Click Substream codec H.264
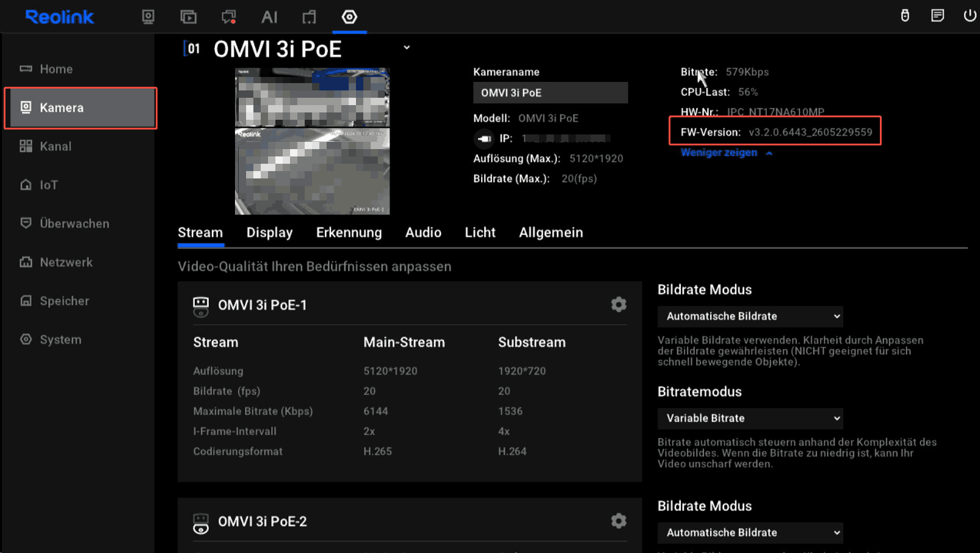The image size is (980, 553). click(512, 452)
